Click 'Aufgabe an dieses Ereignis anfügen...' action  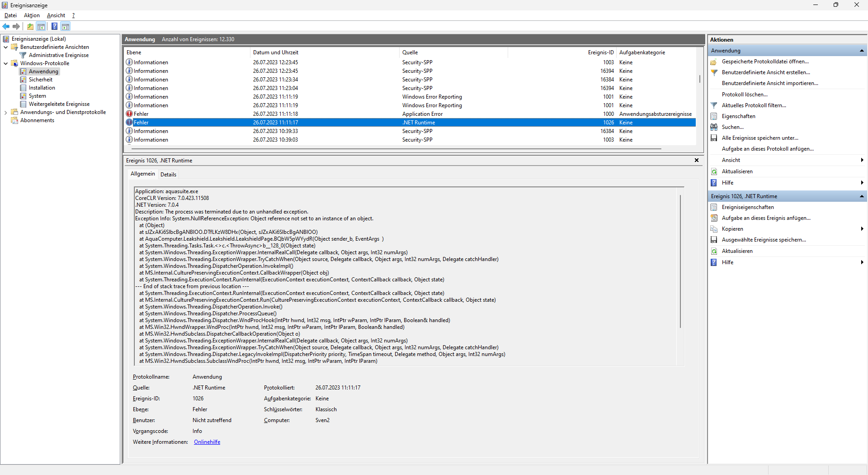(x=766, y=218)
